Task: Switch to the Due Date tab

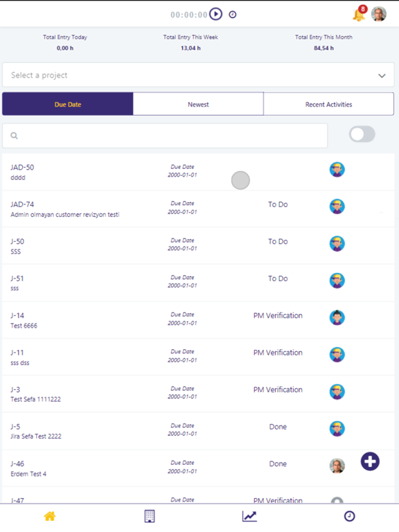Action: tap(68, 104)
